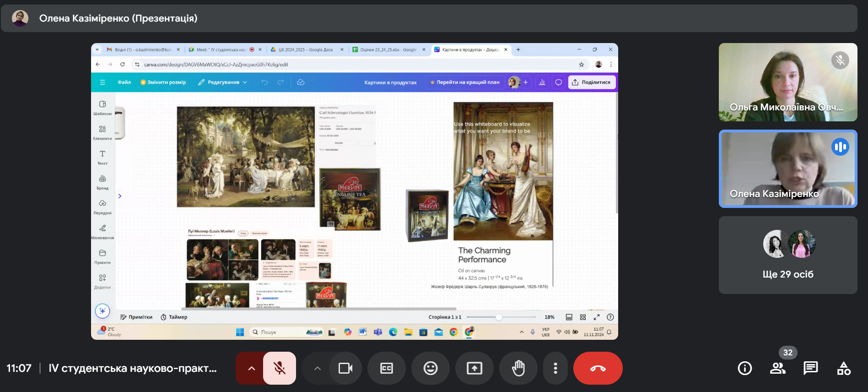
Task: Turn on closed captions
Action: [387, 368]
